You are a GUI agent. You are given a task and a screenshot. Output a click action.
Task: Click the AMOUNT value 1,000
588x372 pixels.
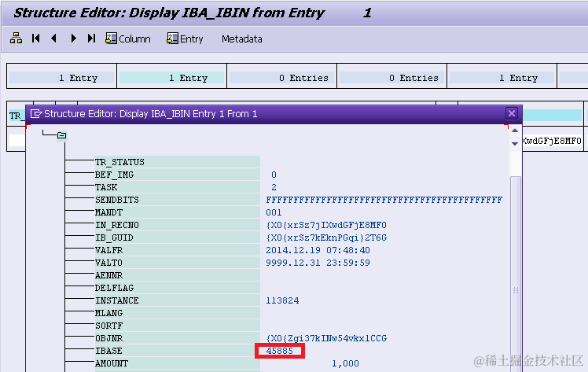click(x=345, y=363)
